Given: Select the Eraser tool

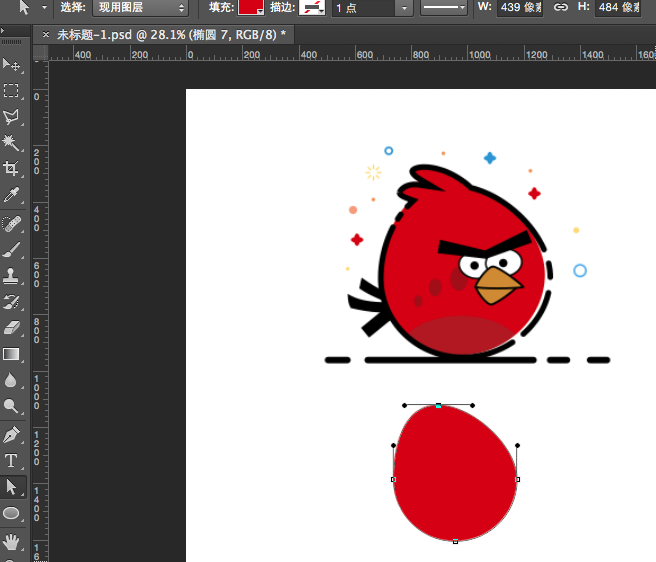Looking at the screenshot, I should click(x=11, y=328).
